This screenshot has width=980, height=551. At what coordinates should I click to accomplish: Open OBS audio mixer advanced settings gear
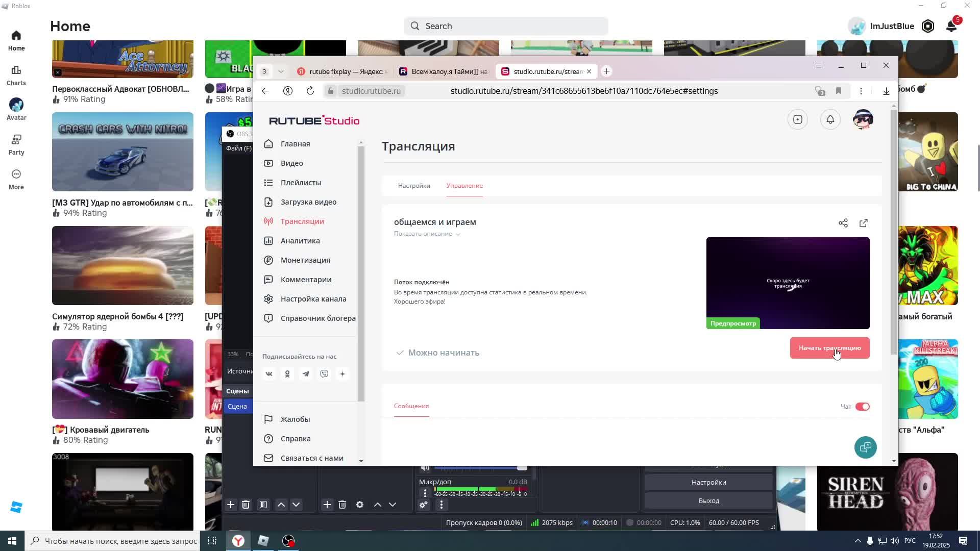pos(424,505)
